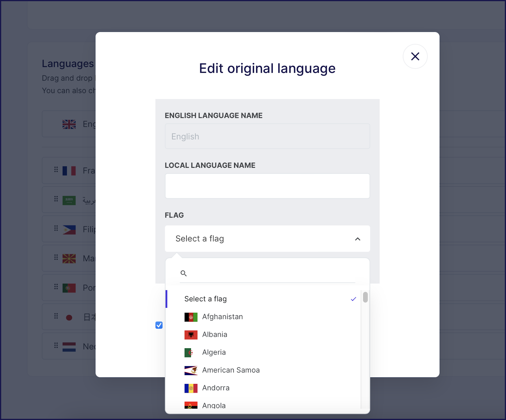This screenshot has height=420, width=506.
Task: Click the 'FLAG' label
Action: coord(174,215)
